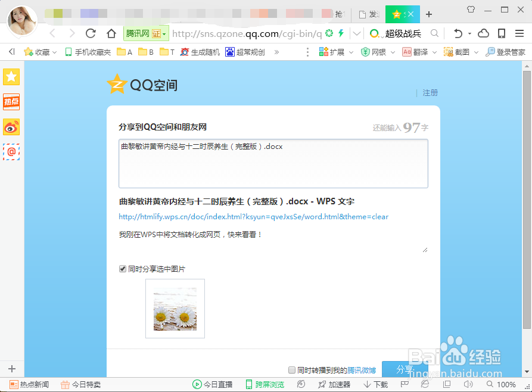This screenshot has width=532, height=392.
Task: Collapse the bookmarks bar with left arrow
Action: (x=12, y=52)
